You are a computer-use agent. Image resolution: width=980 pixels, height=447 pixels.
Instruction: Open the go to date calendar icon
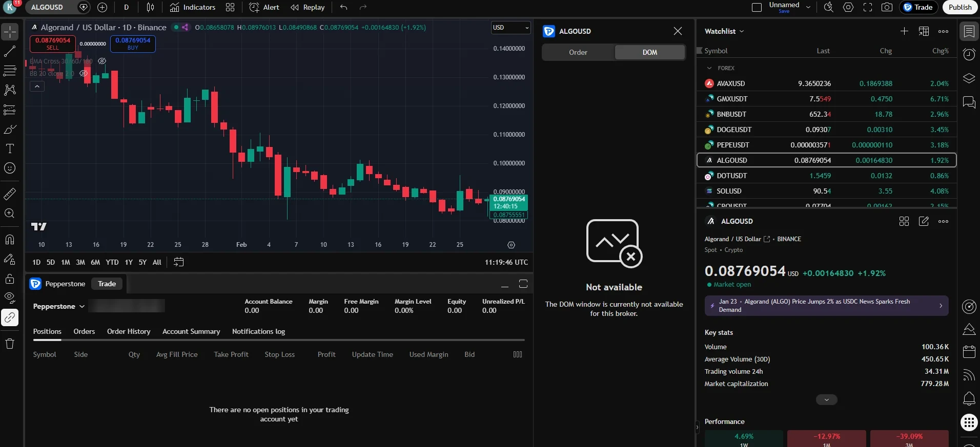click(x=178, y=262)
